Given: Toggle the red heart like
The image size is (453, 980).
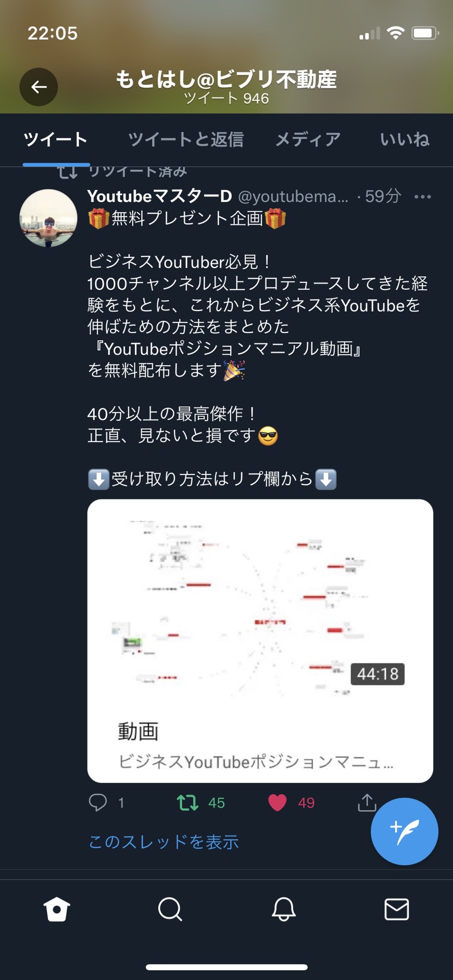Looking at the screenshot, I should 278,803.
